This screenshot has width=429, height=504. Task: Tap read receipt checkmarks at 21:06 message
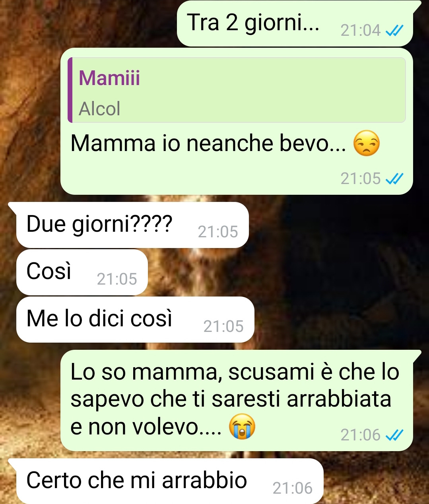click(x=395, y=435)
